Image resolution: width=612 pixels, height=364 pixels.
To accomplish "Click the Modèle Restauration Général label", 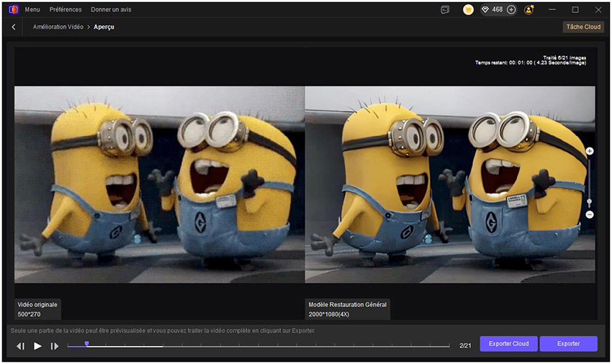I will click(x=347, y=309).
